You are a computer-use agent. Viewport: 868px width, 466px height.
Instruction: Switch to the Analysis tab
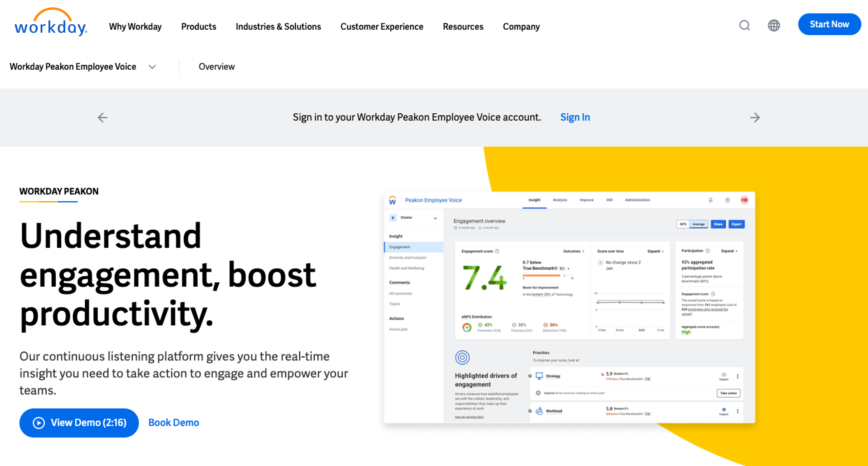(560, 200)
